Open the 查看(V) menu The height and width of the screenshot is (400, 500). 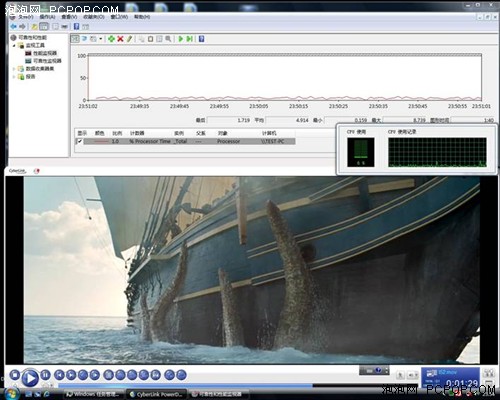click(x=69, y=16)
